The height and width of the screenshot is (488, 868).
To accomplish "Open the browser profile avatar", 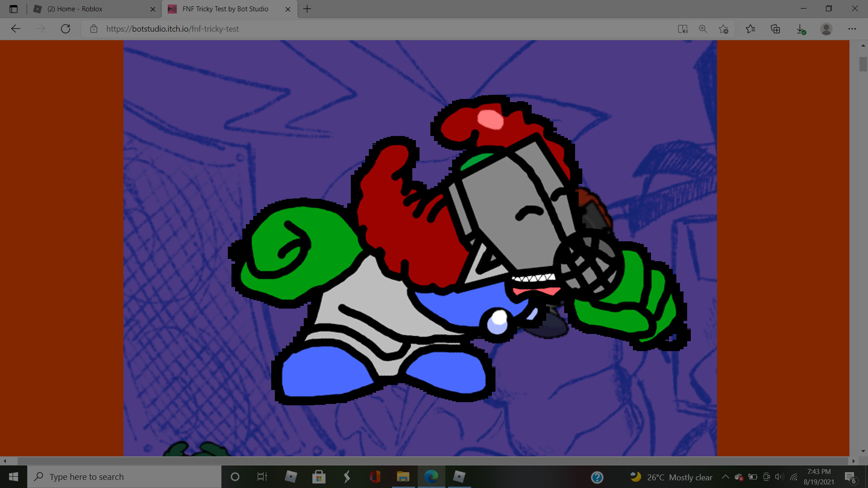I will click(826, 29).
